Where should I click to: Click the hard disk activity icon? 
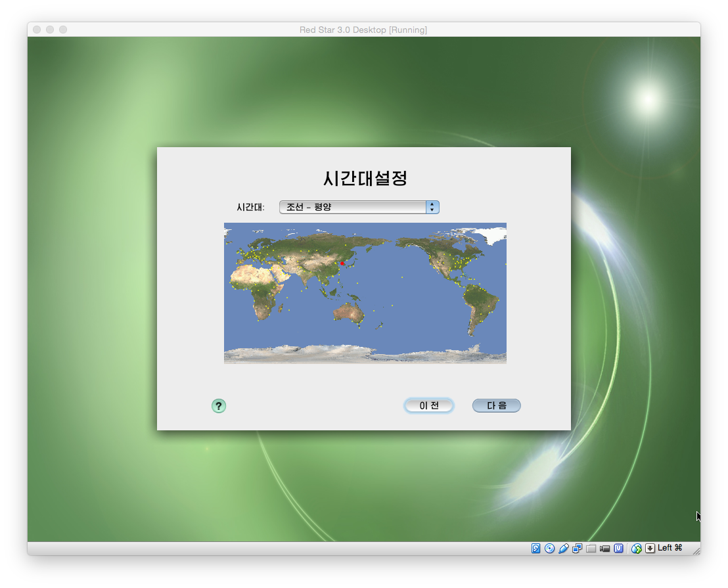(x=536, y=549)
